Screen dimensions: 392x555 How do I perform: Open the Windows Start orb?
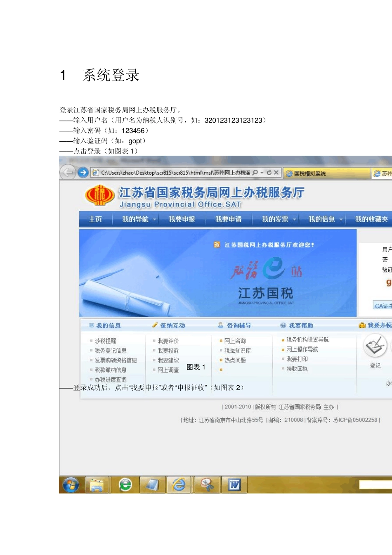point(71,485)
